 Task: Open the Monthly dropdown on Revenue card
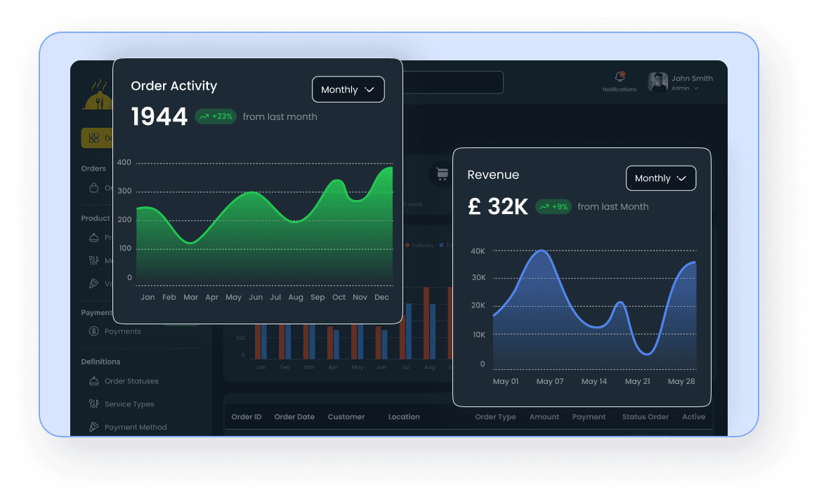(660, 178)
